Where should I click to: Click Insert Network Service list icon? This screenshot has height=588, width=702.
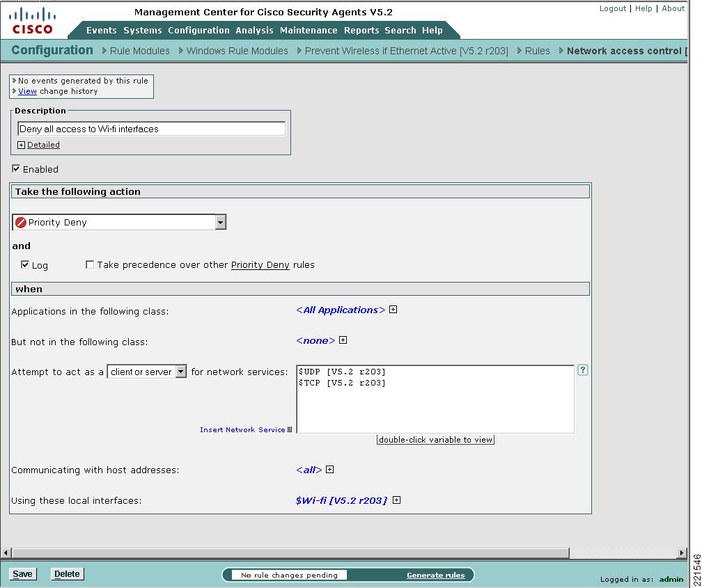coord(290,429)
